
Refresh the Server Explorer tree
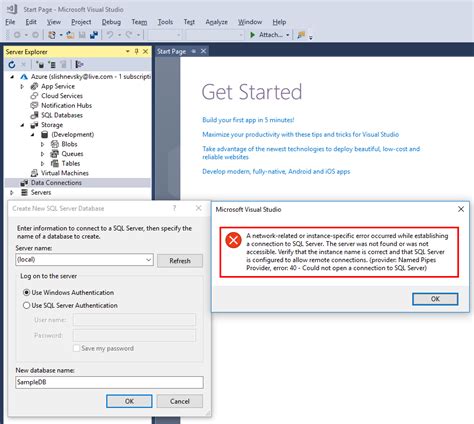point(12,64)
